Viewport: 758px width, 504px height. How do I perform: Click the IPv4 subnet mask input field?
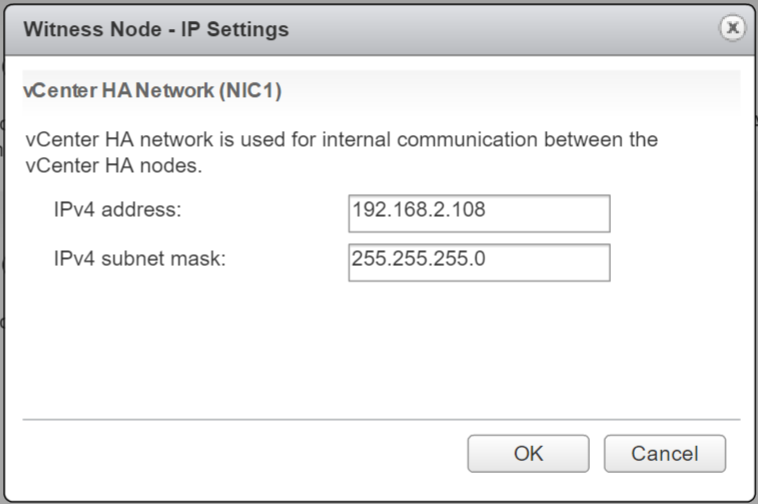coord(479,262)
